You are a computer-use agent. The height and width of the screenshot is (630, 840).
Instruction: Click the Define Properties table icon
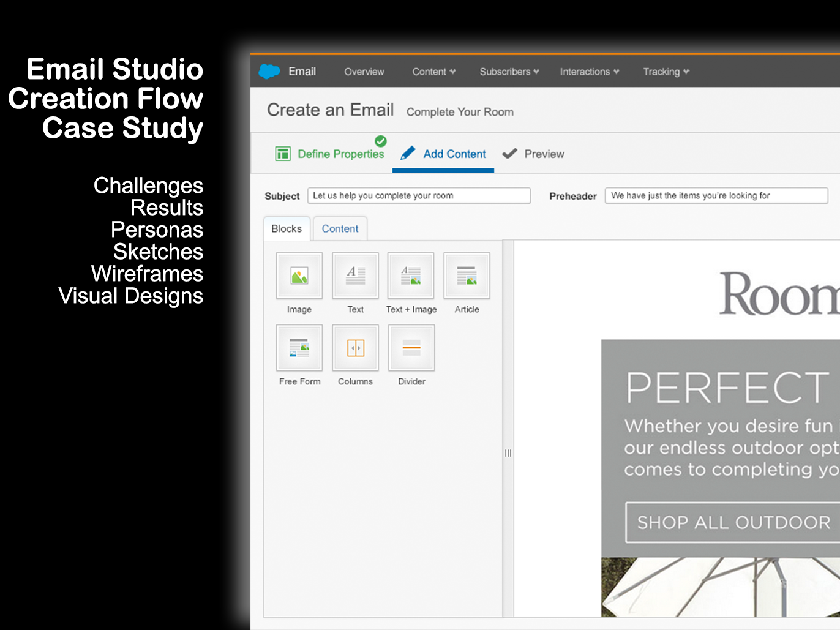pyautogui.click(x=283, y=154)
